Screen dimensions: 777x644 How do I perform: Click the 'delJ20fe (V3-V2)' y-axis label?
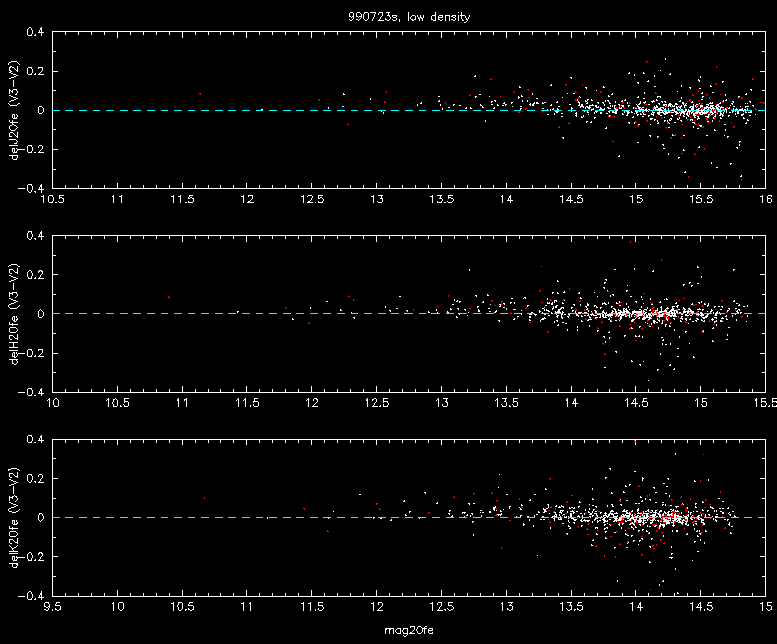coord(14,110)
